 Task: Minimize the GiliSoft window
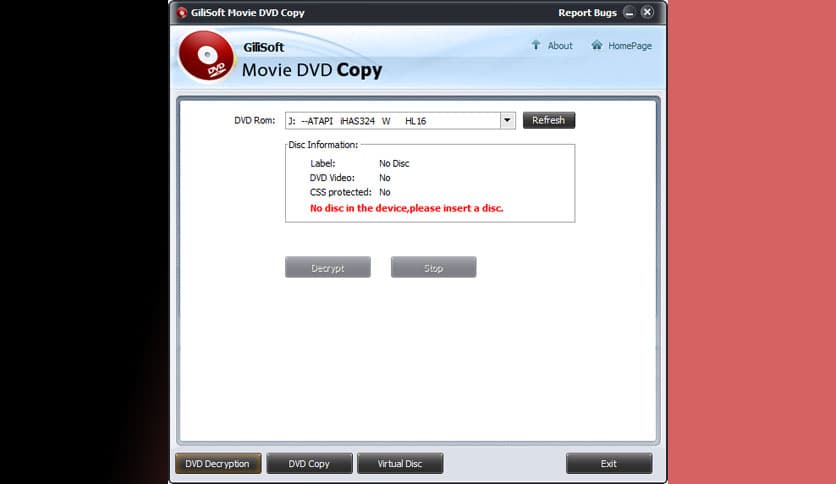[x=629, y=12]
